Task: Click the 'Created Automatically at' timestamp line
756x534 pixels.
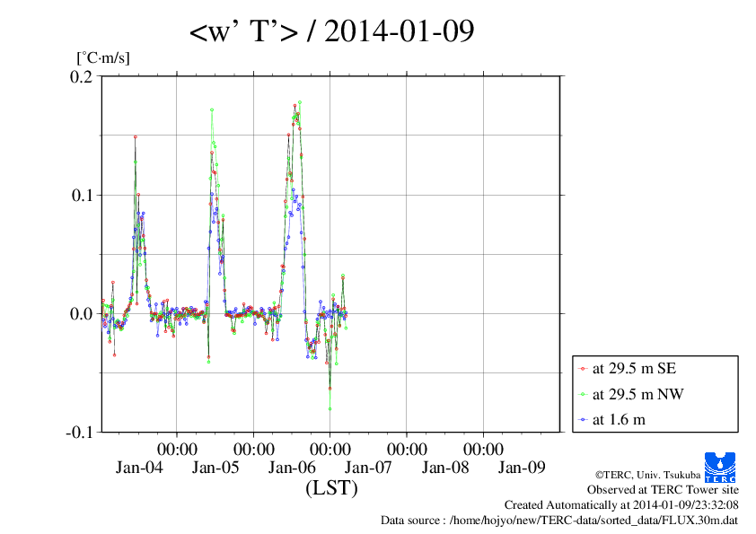Action: [621, 504]
